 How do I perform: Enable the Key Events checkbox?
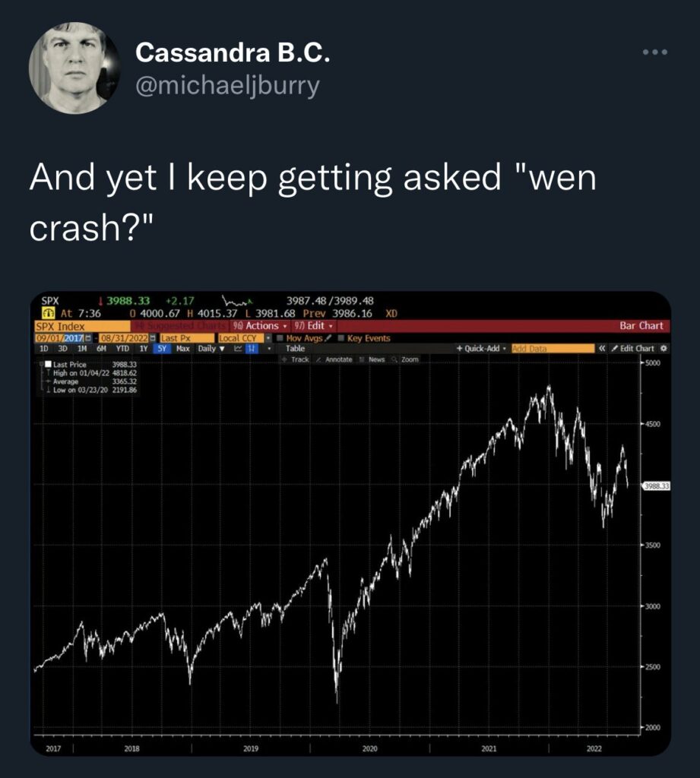coord(340,338)
